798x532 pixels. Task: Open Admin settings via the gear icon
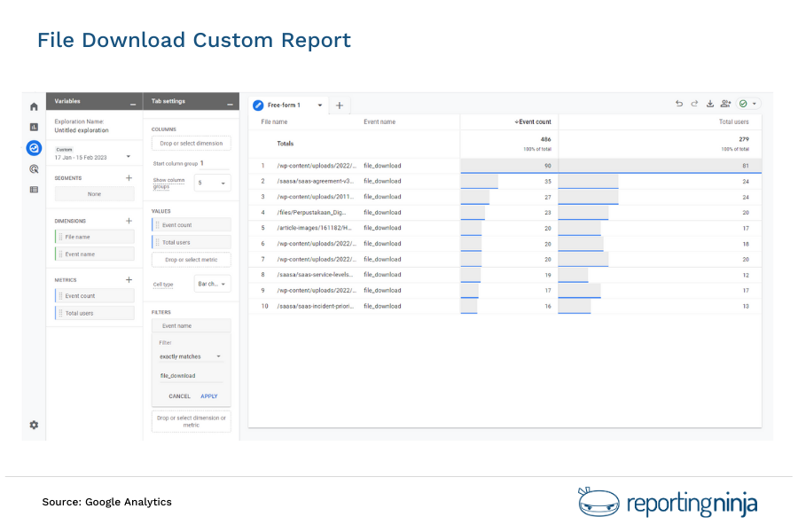pos(33,425)
